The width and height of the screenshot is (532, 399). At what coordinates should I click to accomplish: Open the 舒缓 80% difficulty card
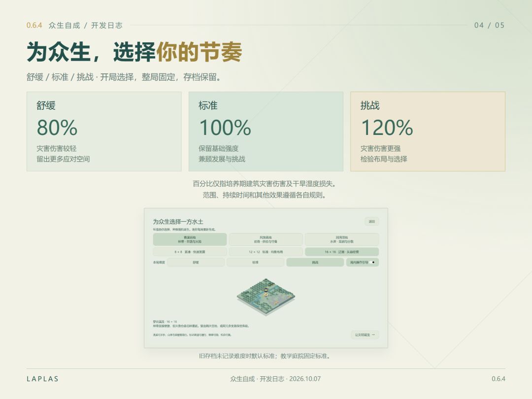104,132
